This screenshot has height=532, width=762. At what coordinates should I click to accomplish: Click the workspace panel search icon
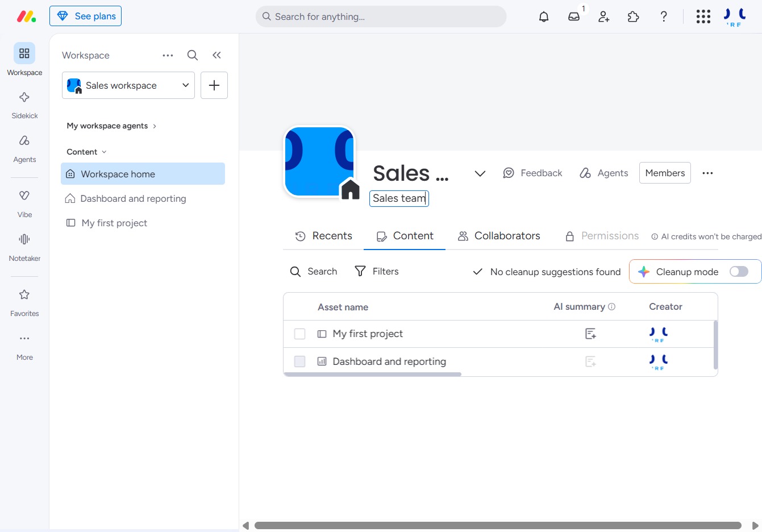click(x=193, y=55)
